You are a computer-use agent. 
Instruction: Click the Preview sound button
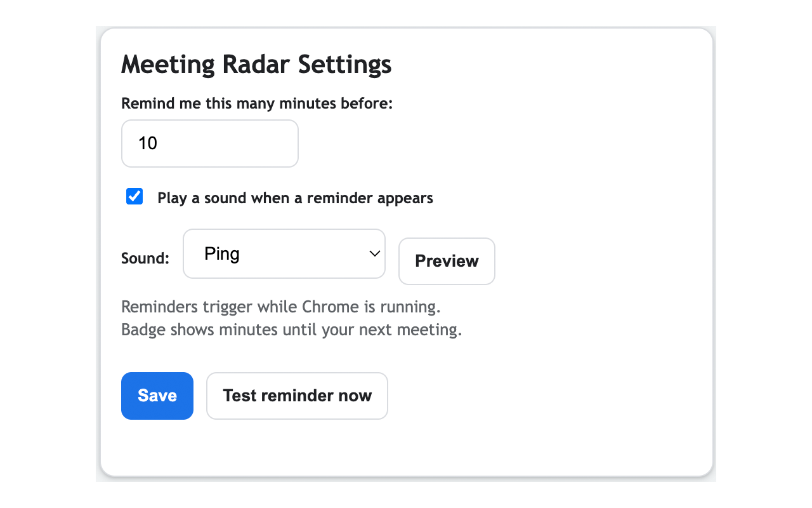(447, 261)
